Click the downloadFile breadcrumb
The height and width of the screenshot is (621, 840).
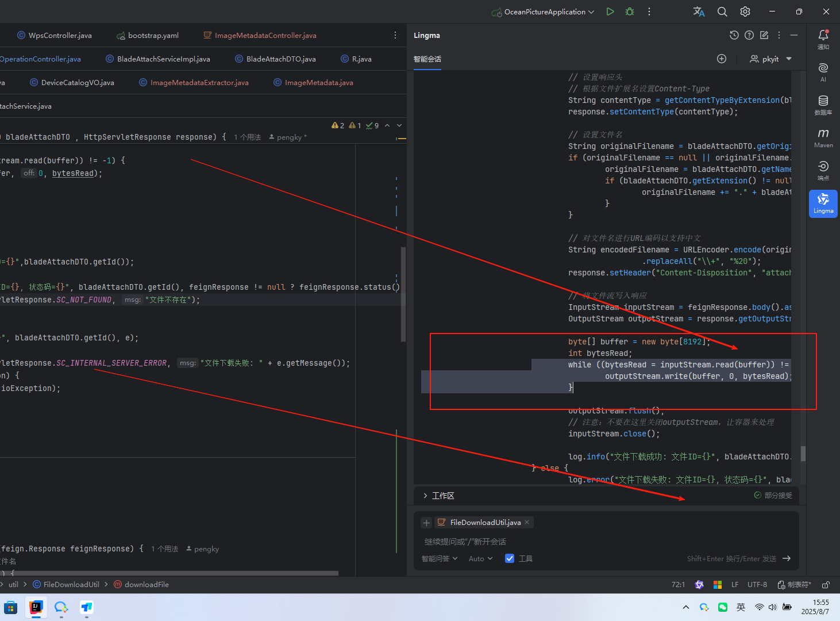pos(141,584)
